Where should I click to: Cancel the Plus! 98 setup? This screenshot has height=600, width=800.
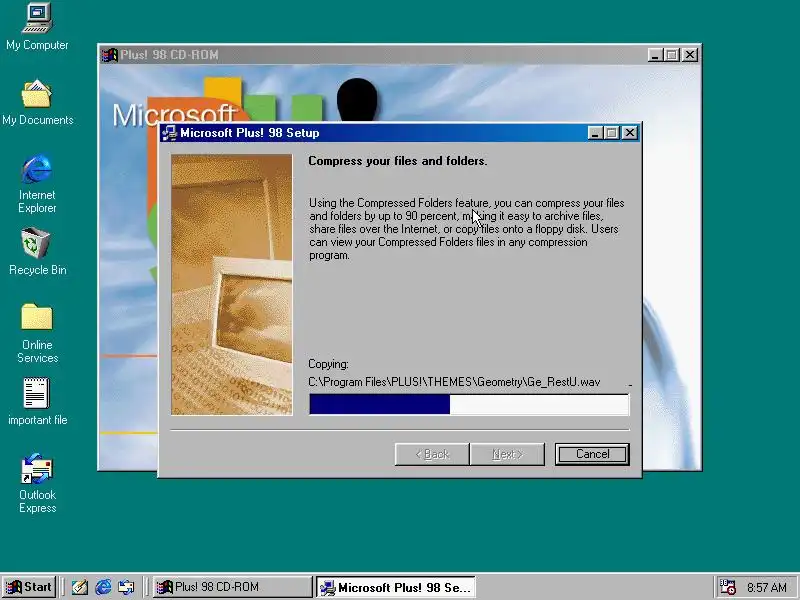[x=592, y=454]
